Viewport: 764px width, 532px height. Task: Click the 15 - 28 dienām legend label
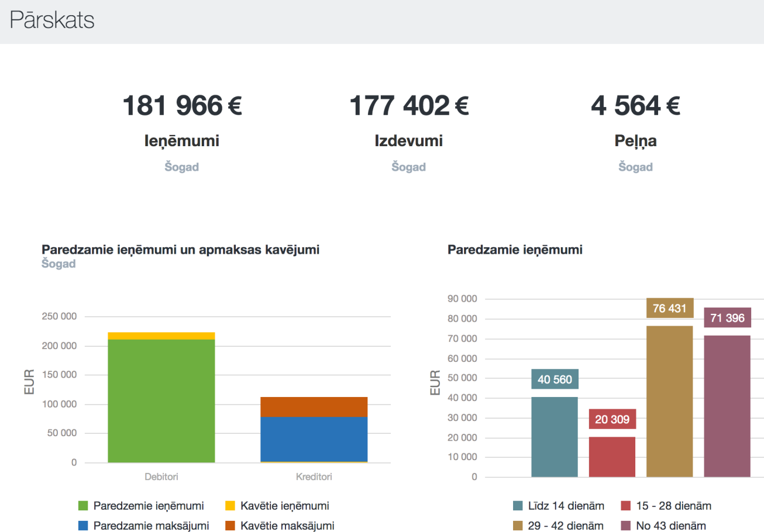point(673,506)
